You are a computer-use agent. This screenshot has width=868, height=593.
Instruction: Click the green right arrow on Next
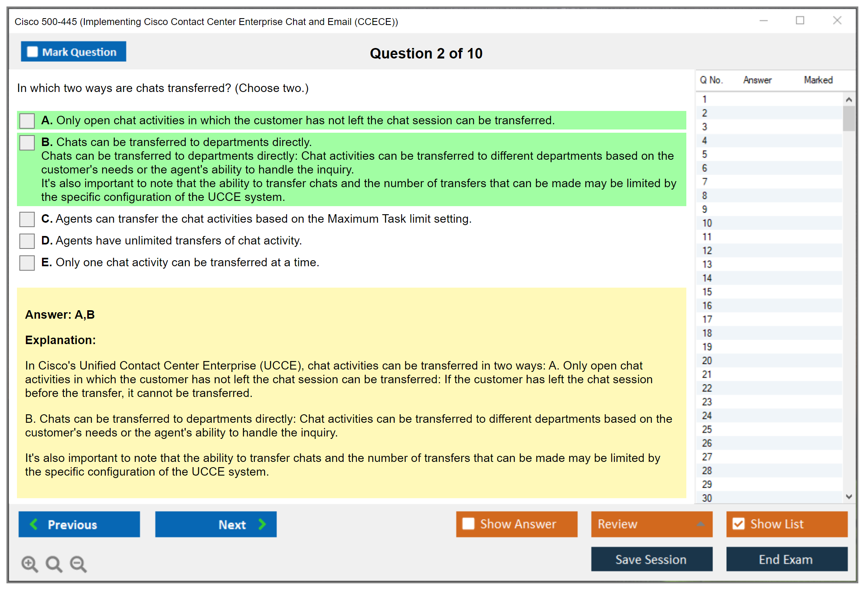pyautogui.click(x=262, y=524)
